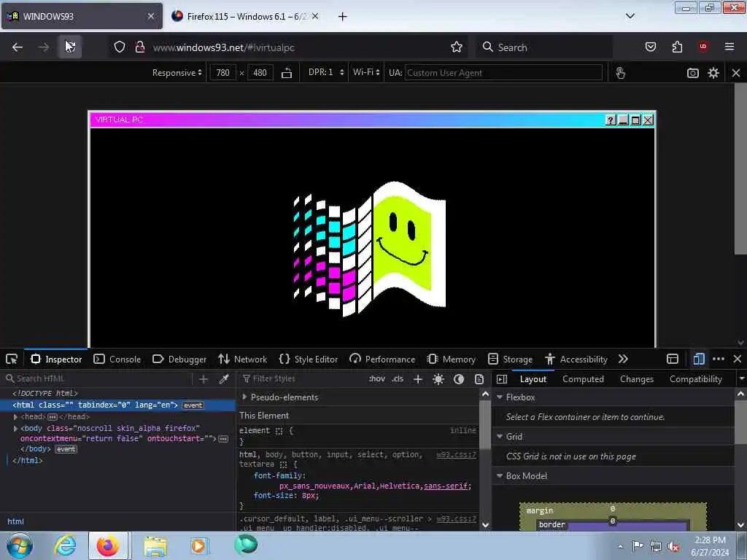The height and width of the screenshot is (560, 747).
Task: Toggle touch simulation hand icon
Action: [x=620, y=73]
